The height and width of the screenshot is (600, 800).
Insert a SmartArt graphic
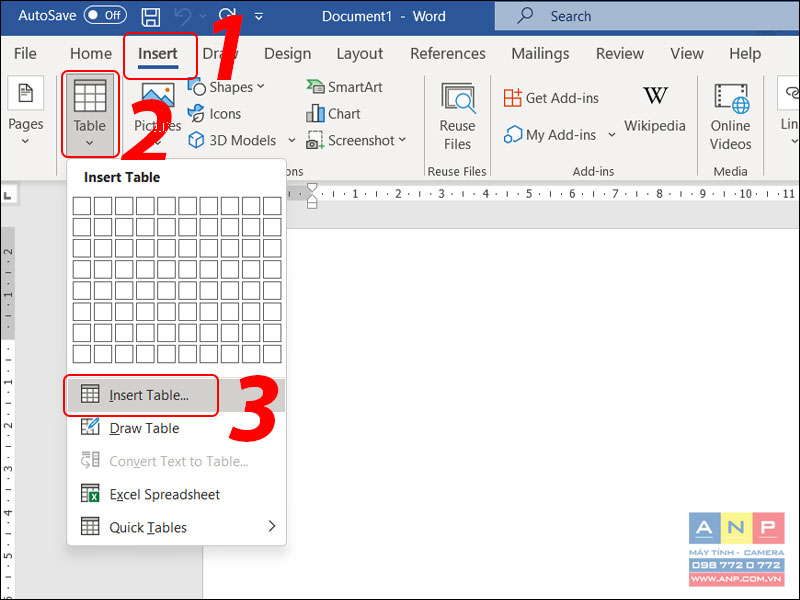[x=344, y=87]
